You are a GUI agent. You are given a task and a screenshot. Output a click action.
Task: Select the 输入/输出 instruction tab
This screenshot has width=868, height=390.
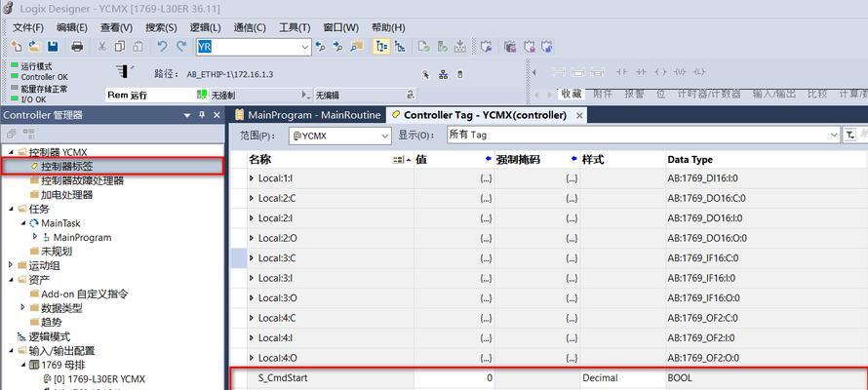774,94
